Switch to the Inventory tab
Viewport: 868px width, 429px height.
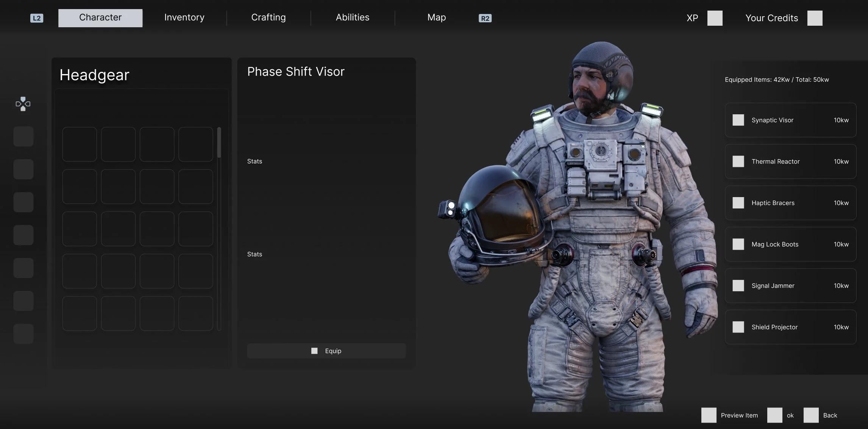184,18
